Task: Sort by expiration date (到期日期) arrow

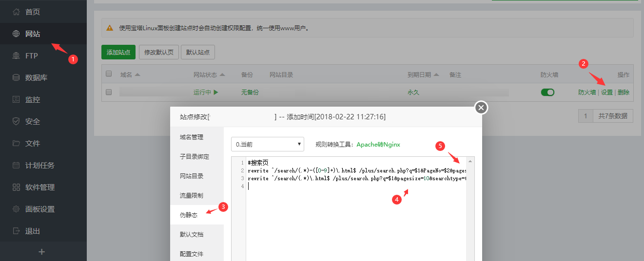Action: pos(436,75)
